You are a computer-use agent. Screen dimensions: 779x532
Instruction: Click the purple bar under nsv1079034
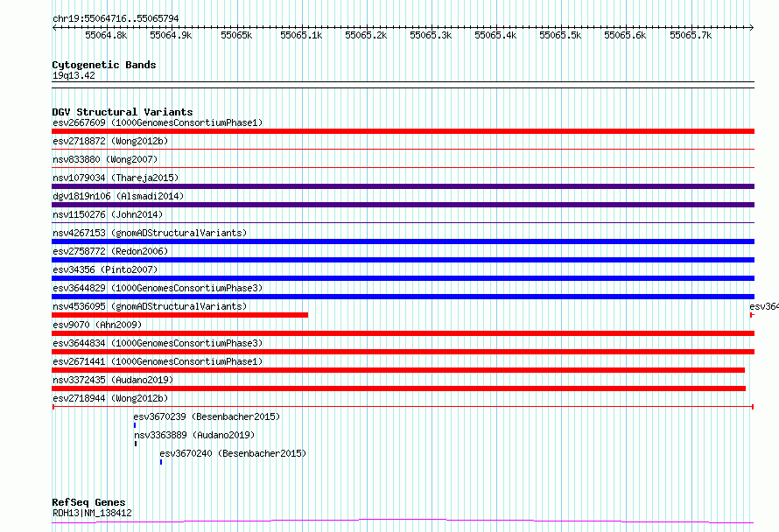pos(403,186)
